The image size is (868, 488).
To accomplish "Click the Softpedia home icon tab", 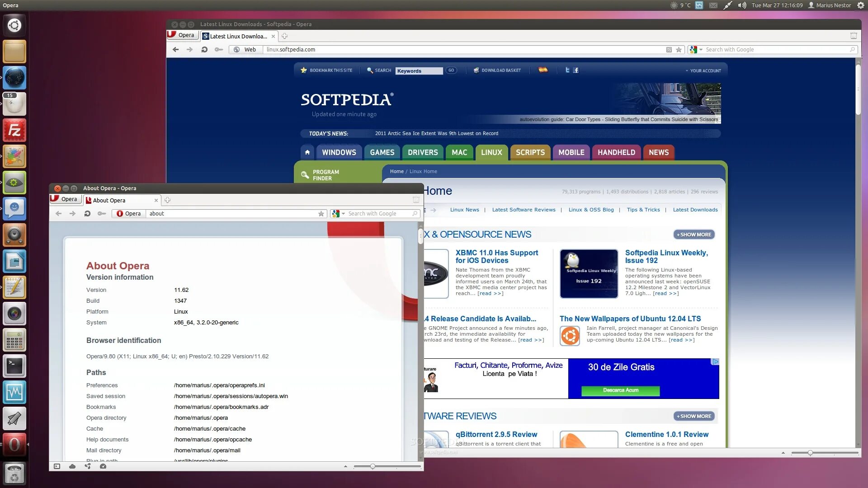I will 307,153.
